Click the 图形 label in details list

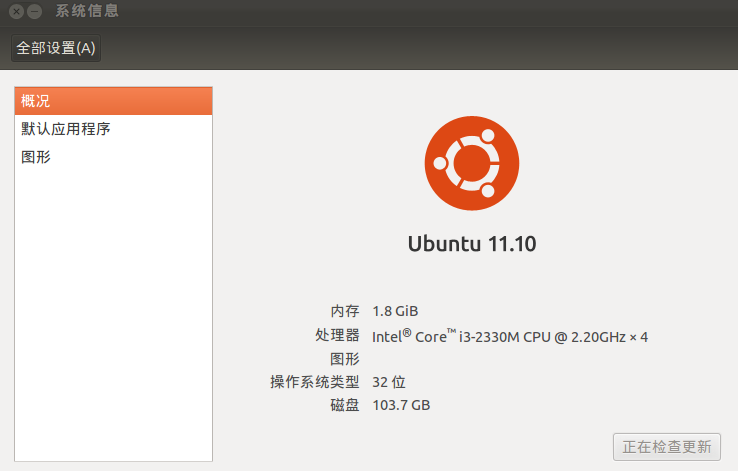click(x=345, y=359)
